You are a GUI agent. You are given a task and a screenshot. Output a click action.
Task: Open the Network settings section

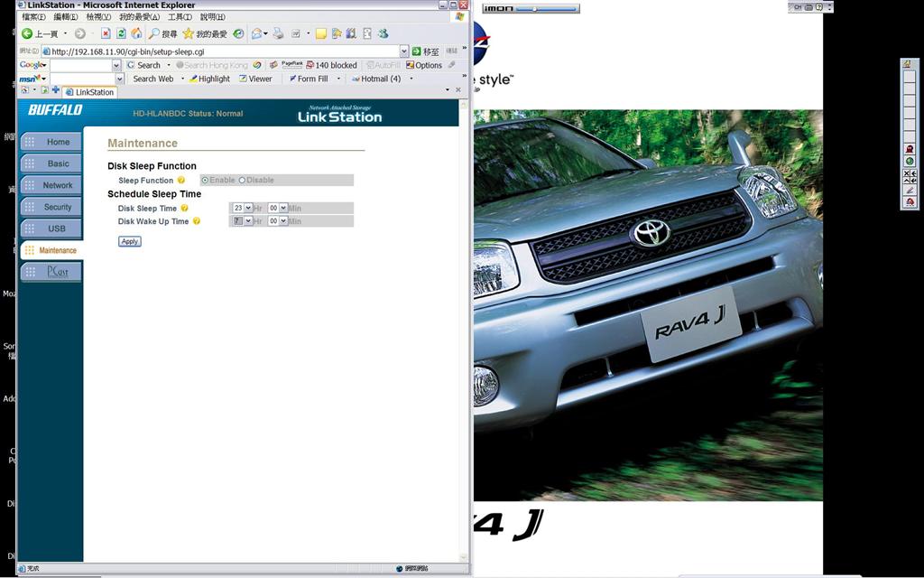(x=51, y=185)
